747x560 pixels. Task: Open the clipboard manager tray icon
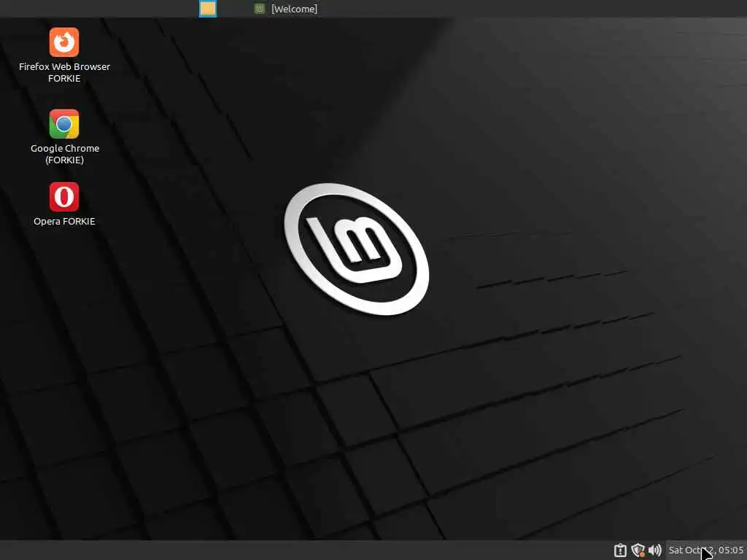click(x=620, y=550)
